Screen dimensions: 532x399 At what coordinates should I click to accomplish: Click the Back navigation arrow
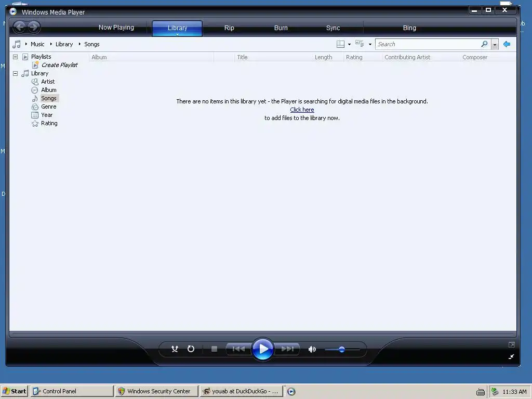tap(20, 27)
